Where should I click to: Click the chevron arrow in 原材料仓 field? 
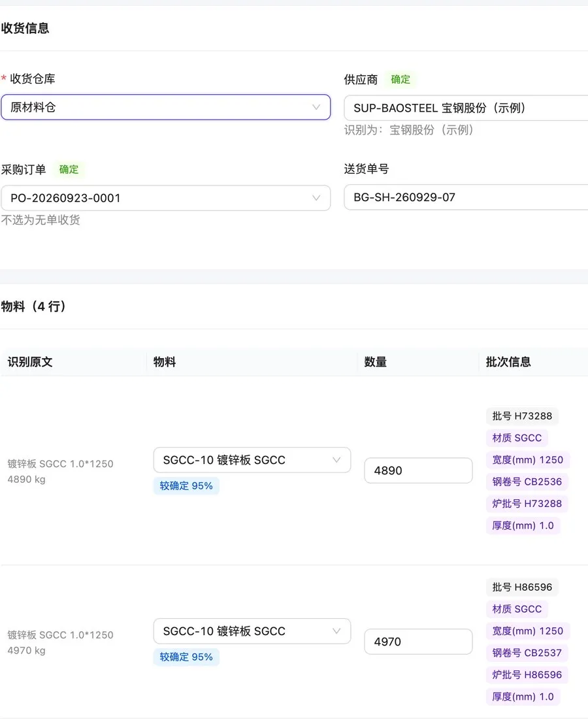pyautogui.click(x=316, y=107)
